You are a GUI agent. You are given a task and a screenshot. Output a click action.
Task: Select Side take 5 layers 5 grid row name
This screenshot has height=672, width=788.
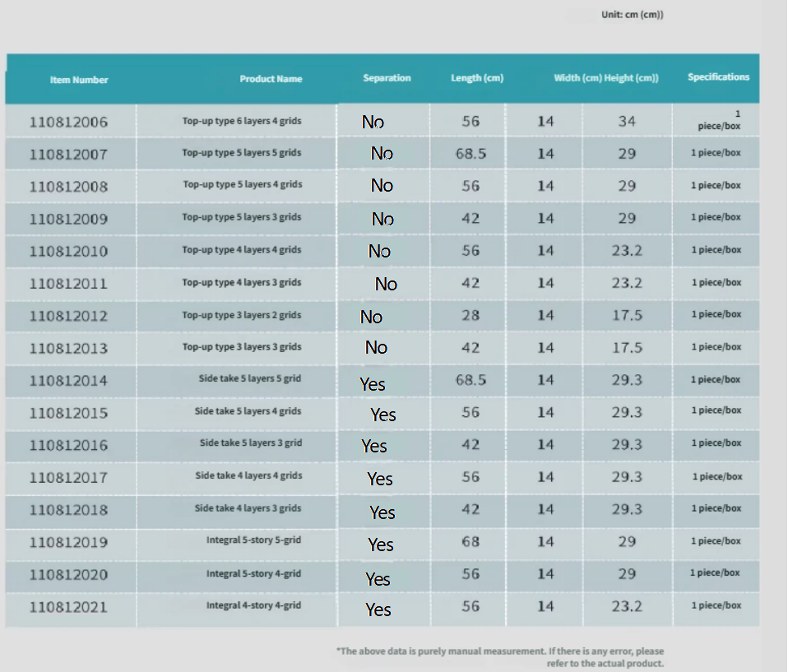[248, 379]
